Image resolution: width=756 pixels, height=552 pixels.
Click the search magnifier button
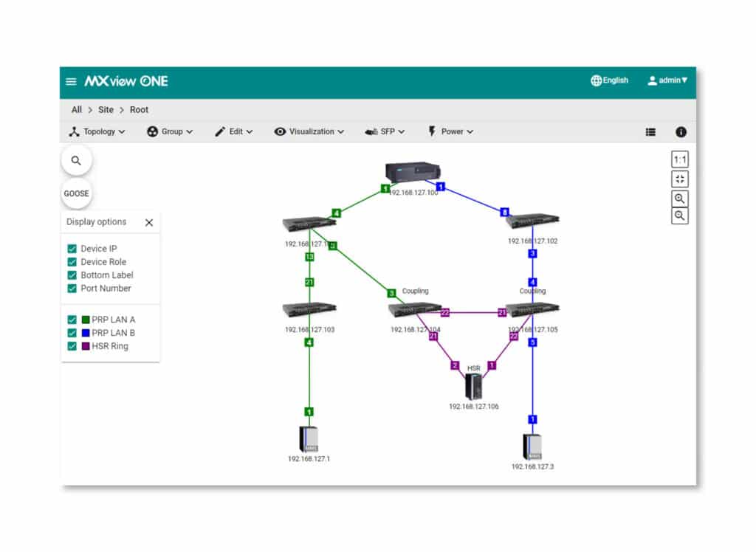[x=76, y=160]
